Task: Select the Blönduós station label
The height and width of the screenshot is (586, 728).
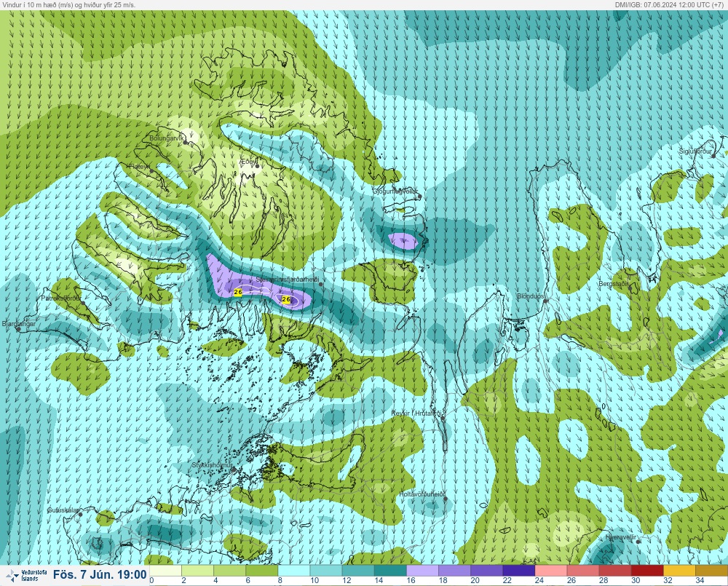Action: coord(531,296)
